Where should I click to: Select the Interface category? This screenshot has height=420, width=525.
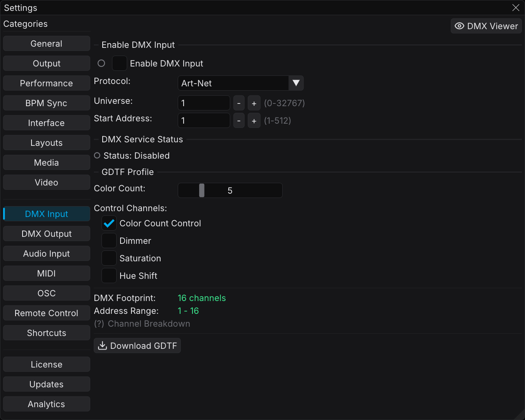click(x=47, y=123)
